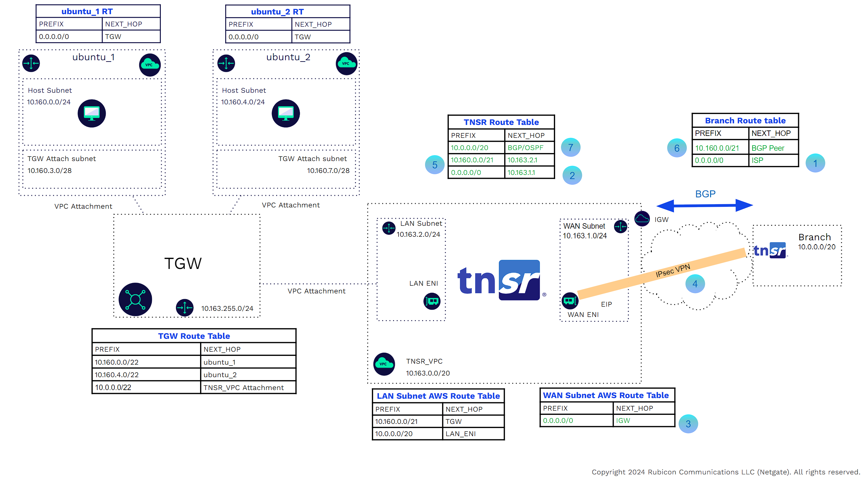This screenshot has height=487, width=868.
Task: Click the large TNSR logo in the center
Action: point(501,280)
